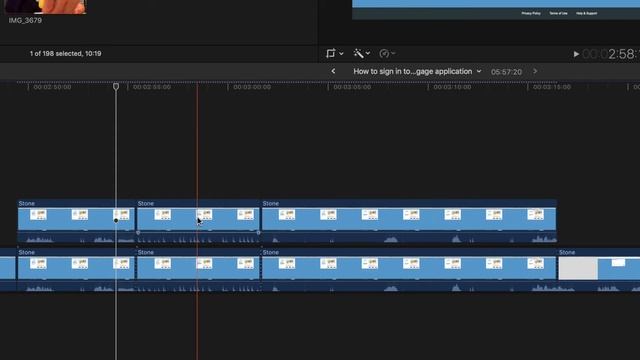Click ruler at 00:03:05:00 mark
The image size is (640, 360).
point(352,87)
